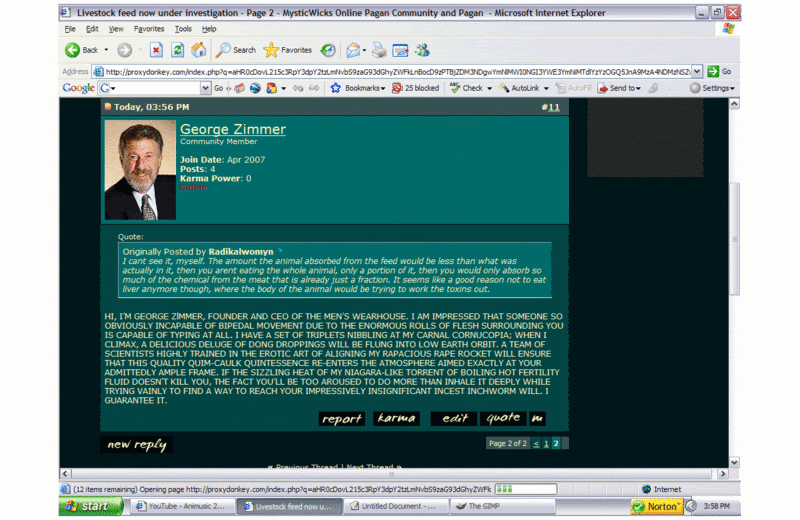Click the Windows Start button
800x520 pixels.
[x=91, y=506]
